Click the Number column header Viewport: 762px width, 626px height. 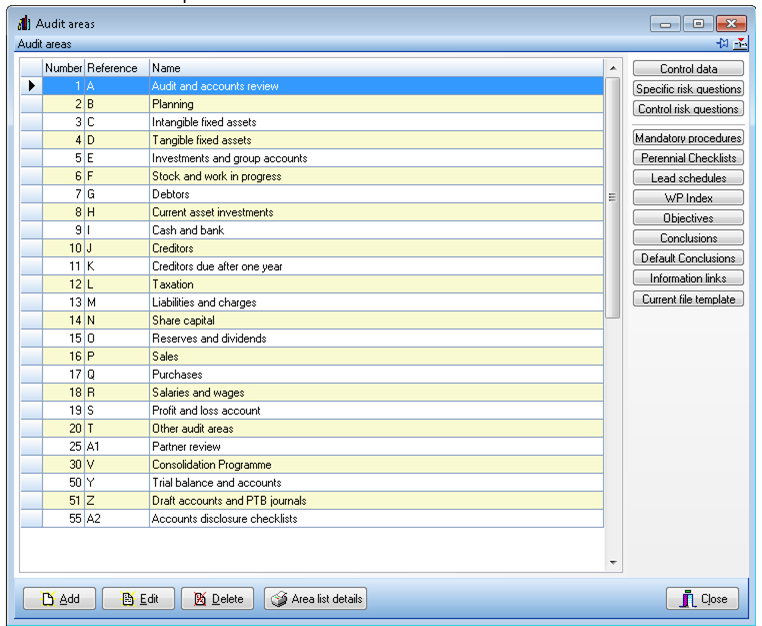64,68
